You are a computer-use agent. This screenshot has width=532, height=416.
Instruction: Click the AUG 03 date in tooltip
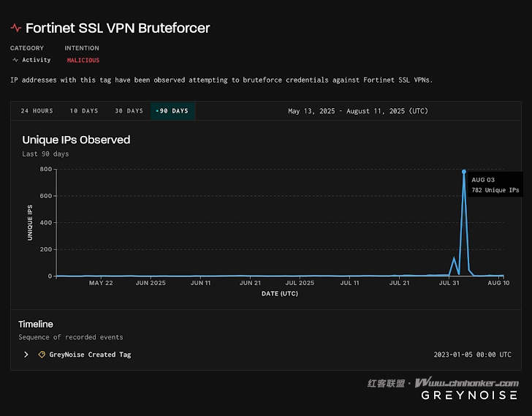click(483, 180)
